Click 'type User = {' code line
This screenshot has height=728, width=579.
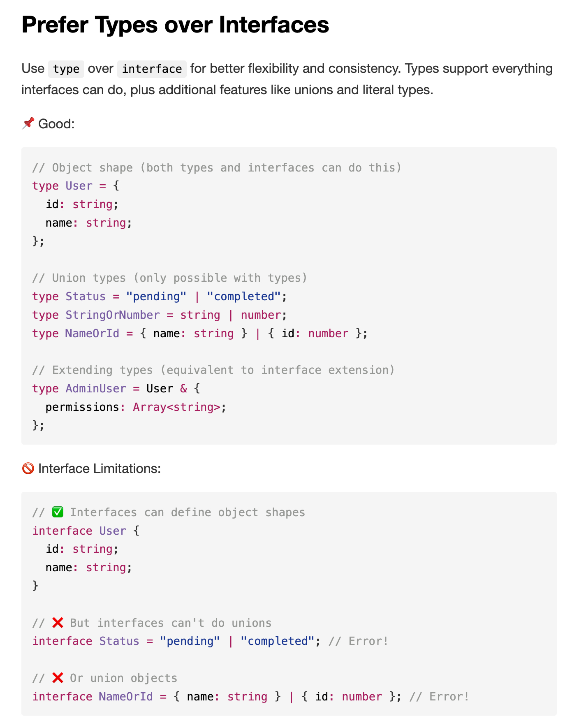pyautogui.click(x=76, y=186)
